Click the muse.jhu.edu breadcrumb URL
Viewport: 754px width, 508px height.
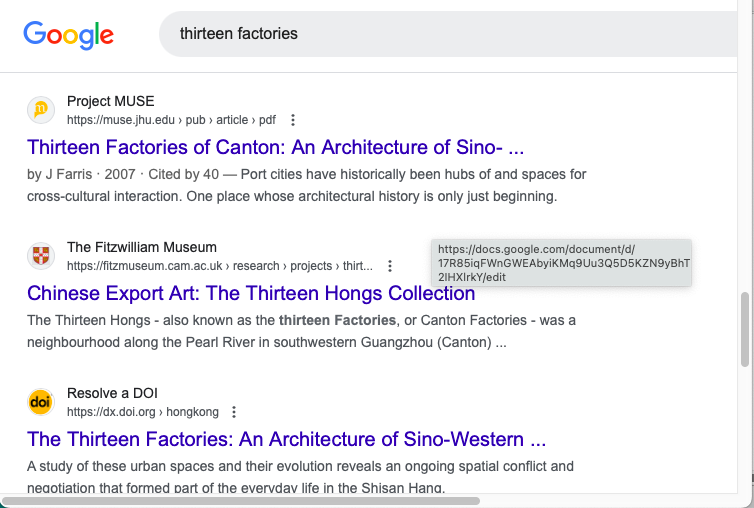170,120
